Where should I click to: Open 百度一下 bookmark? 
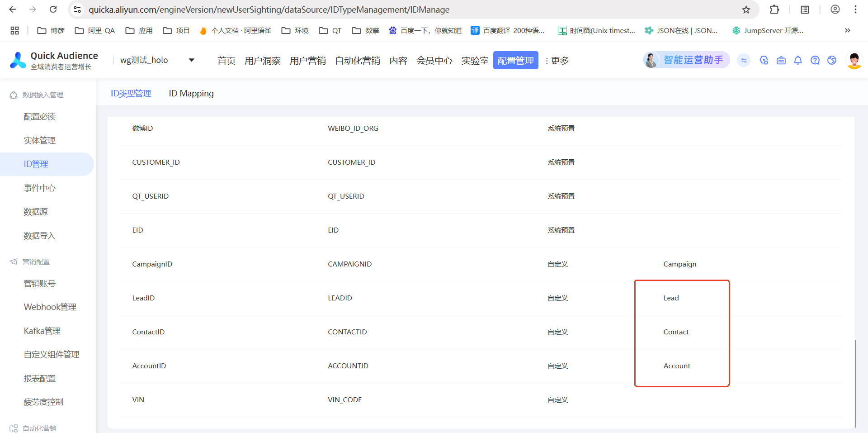pos(425,30)
